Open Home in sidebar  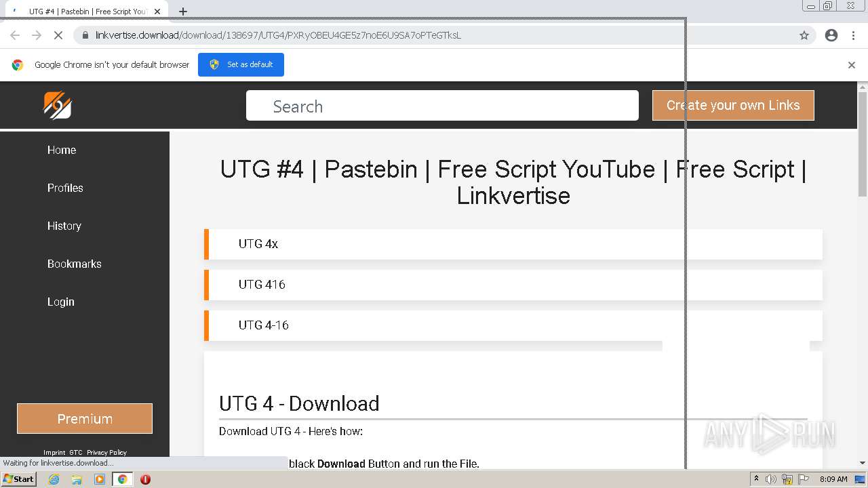tap(62, 150)
